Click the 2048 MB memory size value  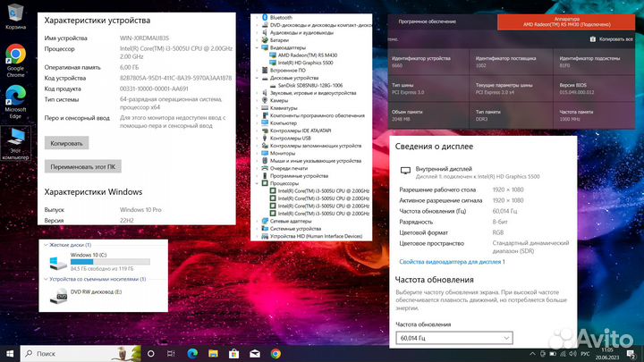[x=399, y=119]
